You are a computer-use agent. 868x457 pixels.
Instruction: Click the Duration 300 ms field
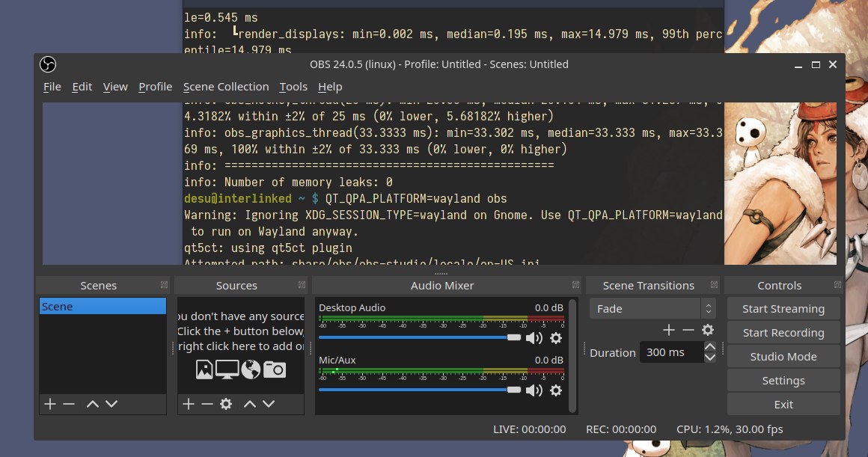point(671,352)
